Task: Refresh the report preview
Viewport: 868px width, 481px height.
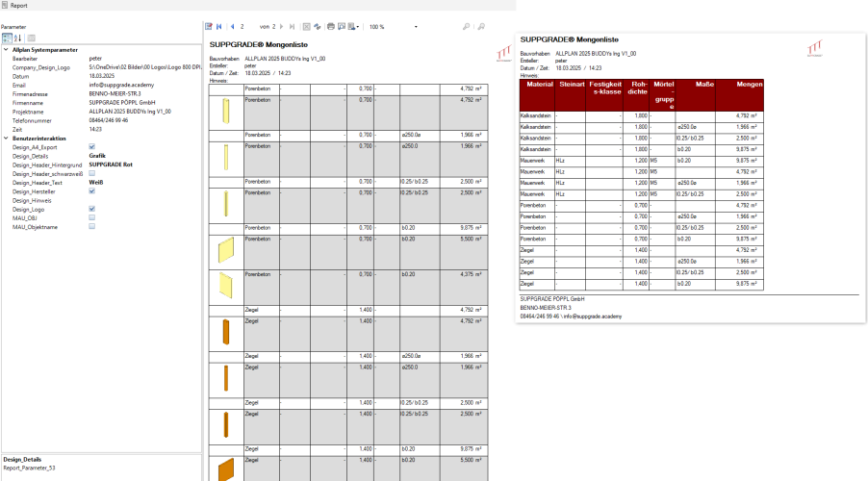Action: coord(318,27)
